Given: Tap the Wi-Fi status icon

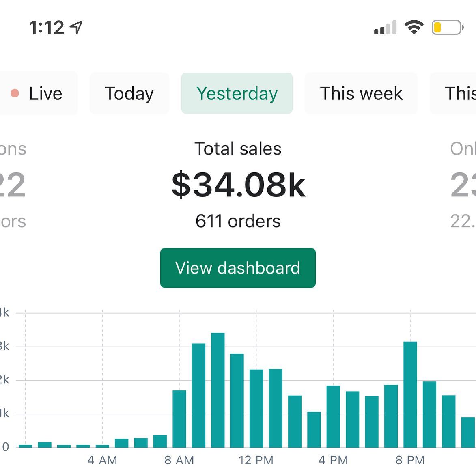Looking at the screenshot, I should (414, 28).
